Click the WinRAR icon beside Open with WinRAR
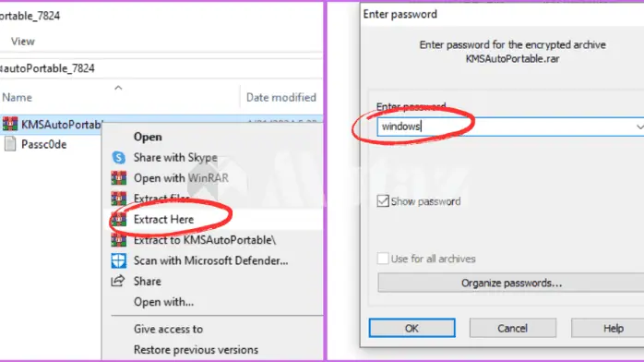Image resolution: width=644 pixels, height=362 pixels. pyautogui.click(x=119, y=178)
